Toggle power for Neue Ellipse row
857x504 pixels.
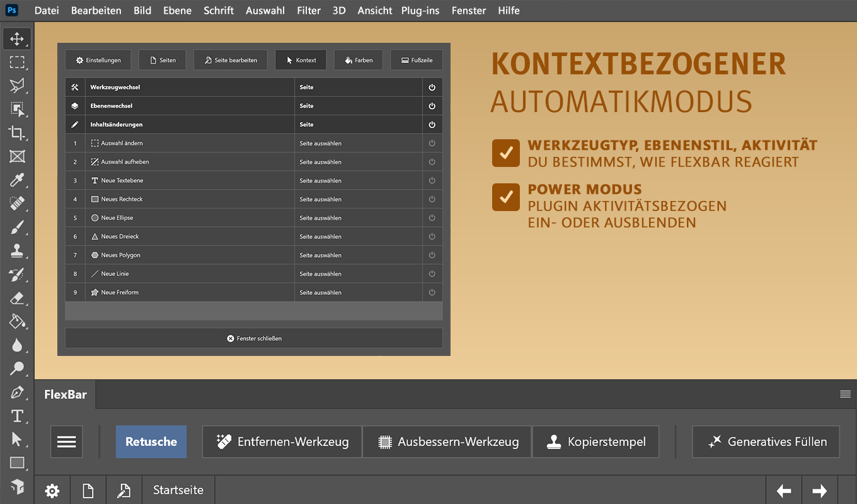[x=432, y=218]
